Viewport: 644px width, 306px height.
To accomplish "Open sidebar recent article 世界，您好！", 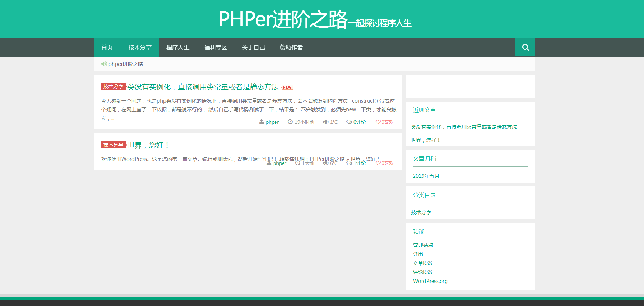I will [x=426, y=140].
